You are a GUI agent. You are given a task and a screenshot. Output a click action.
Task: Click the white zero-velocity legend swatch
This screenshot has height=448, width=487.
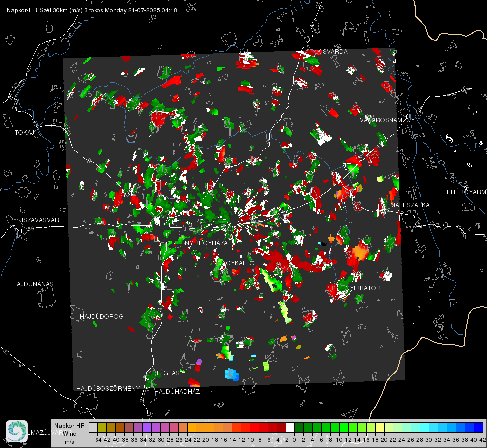pos(290,428)
